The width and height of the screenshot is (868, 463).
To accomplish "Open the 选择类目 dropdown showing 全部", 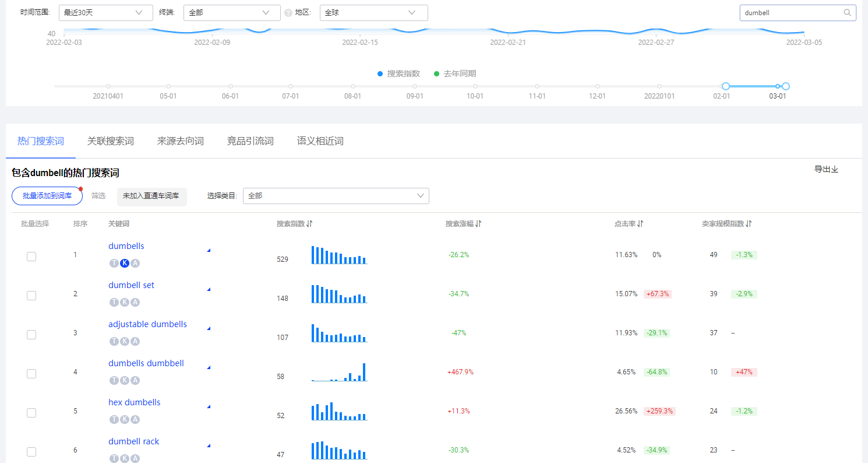I will coord(336,196).
